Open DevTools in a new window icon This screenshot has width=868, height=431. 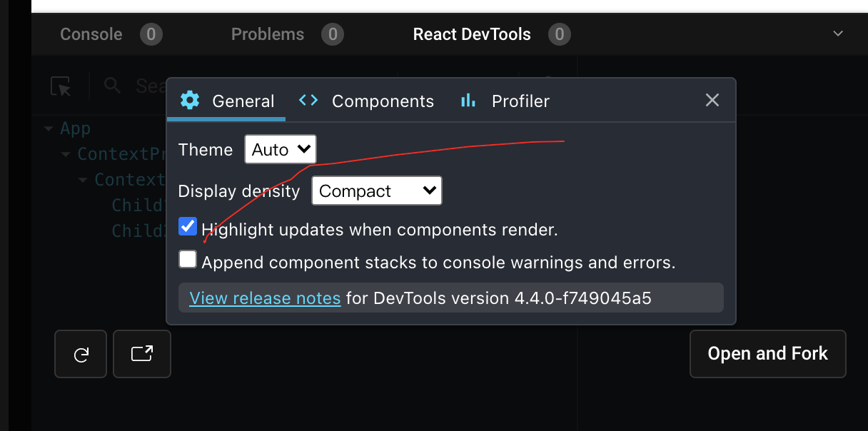141,354
